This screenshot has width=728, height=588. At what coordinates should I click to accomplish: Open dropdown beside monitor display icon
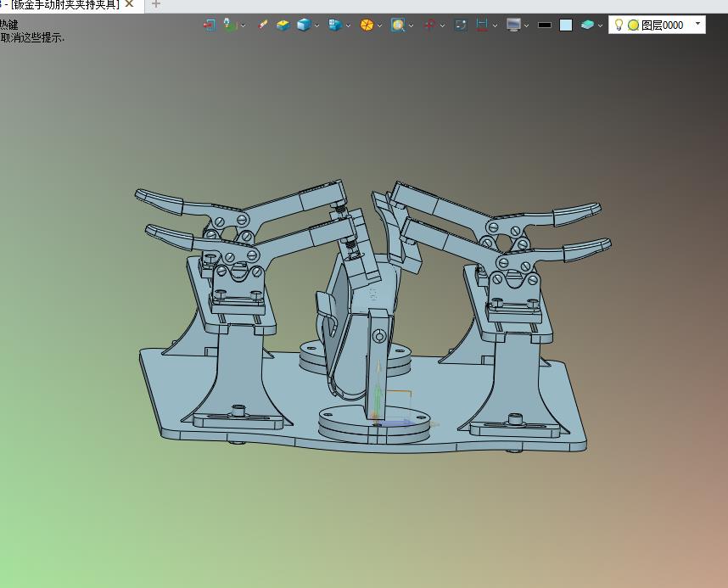(x=527, y=25)
